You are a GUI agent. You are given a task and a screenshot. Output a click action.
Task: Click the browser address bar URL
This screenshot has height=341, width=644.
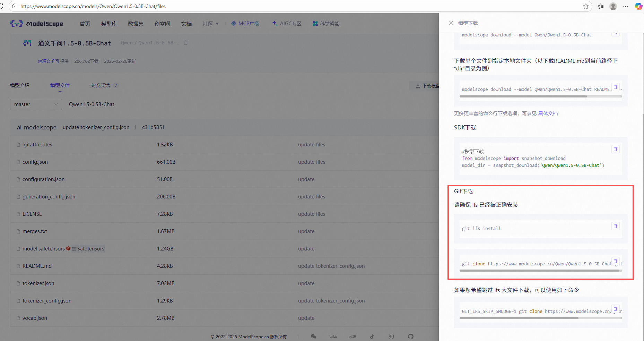93,6
